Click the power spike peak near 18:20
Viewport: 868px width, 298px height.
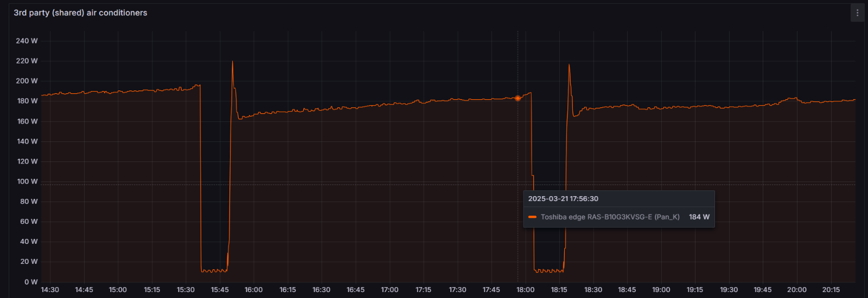pos(569,65)
